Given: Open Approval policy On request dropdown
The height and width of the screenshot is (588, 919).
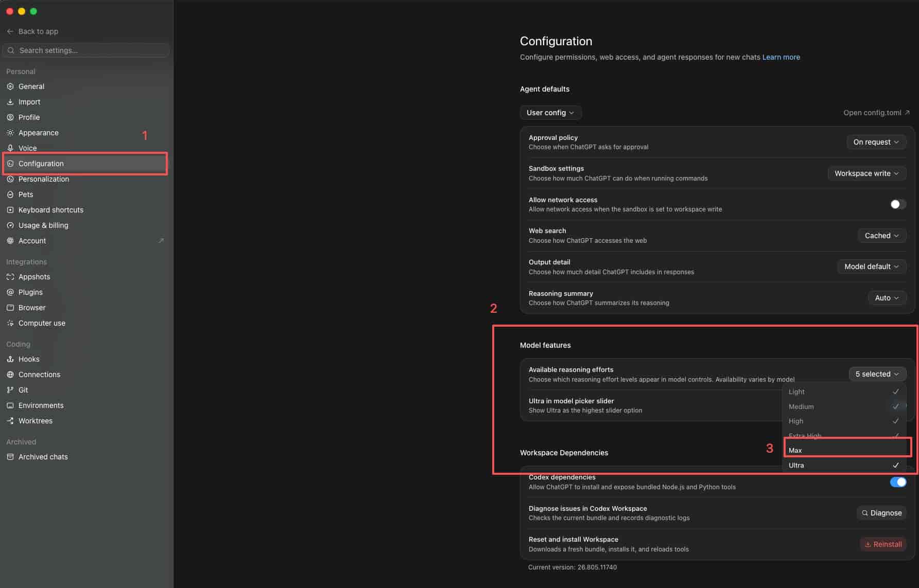Looking at the screenshot, I should 876,142.
